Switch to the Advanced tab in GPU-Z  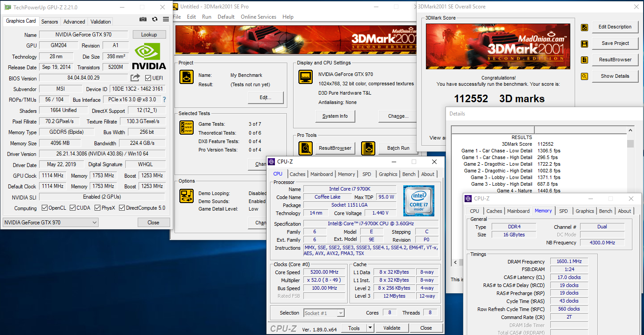74,22
